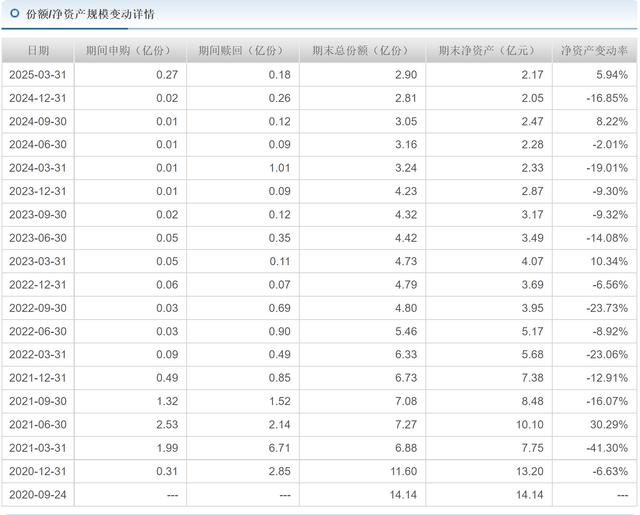Select the date cell 2023-09-30

38,215
